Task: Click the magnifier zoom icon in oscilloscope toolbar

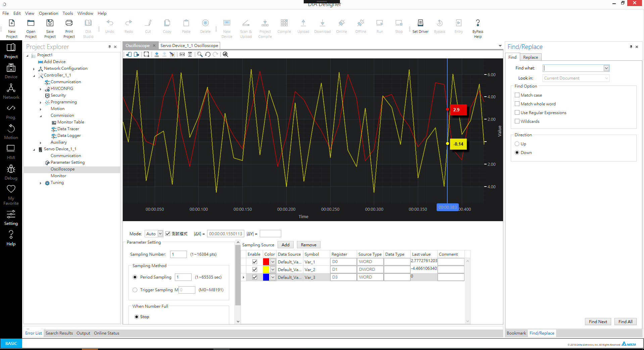Action: [200, 54]
